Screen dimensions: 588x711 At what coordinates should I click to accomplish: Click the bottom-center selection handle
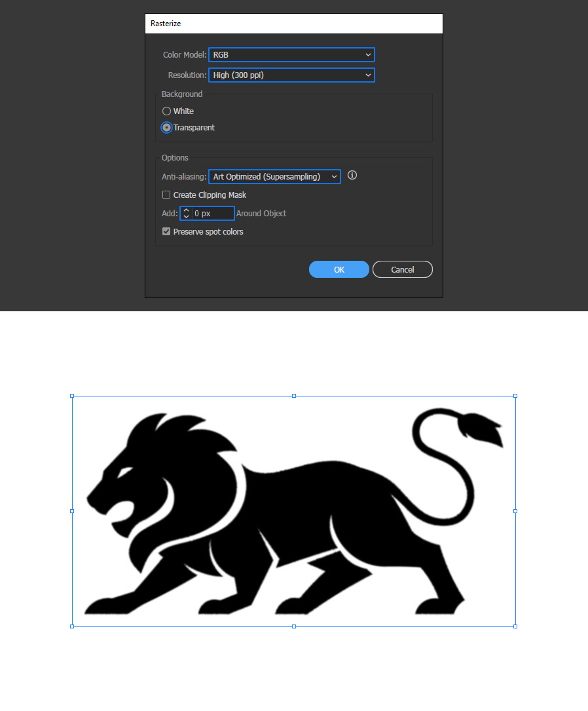pyautogui.click(x=294, y=626)
